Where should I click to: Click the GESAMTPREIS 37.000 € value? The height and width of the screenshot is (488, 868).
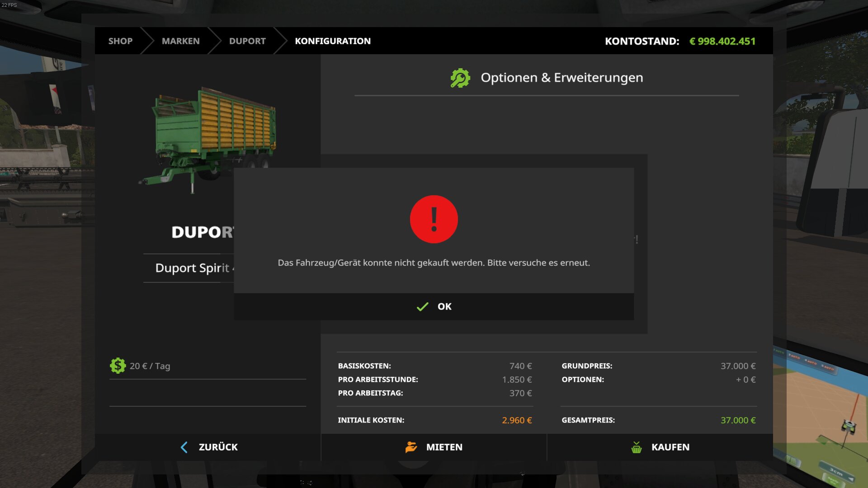point(737,420)
